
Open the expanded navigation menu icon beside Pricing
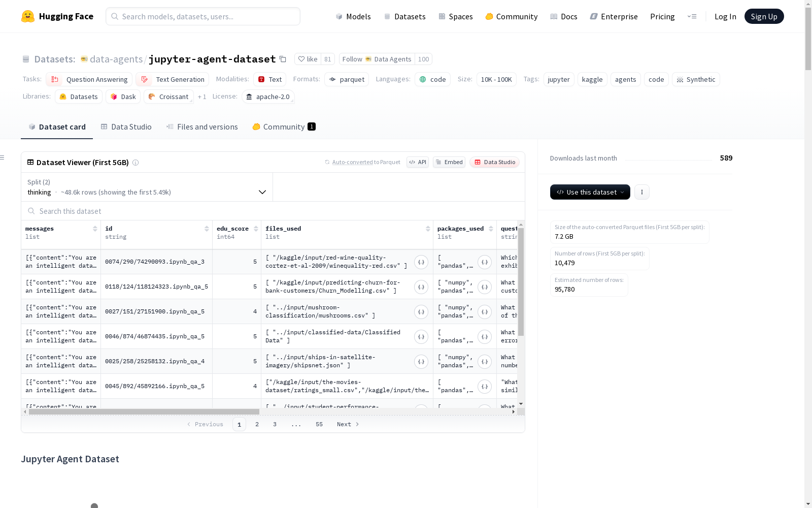[692, 16]
